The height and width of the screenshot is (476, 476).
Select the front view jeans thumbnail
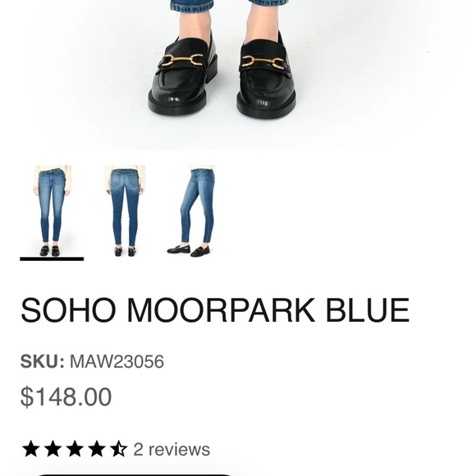52,211
